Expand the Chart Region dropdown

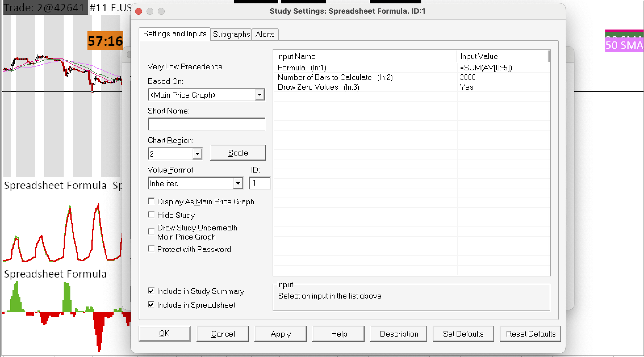coord(197,154)
